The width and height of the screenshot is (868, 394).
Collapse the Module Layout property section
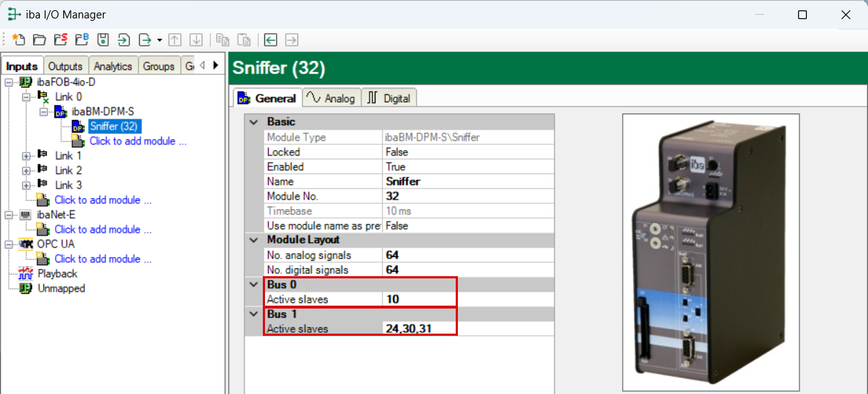pos(253,240)
